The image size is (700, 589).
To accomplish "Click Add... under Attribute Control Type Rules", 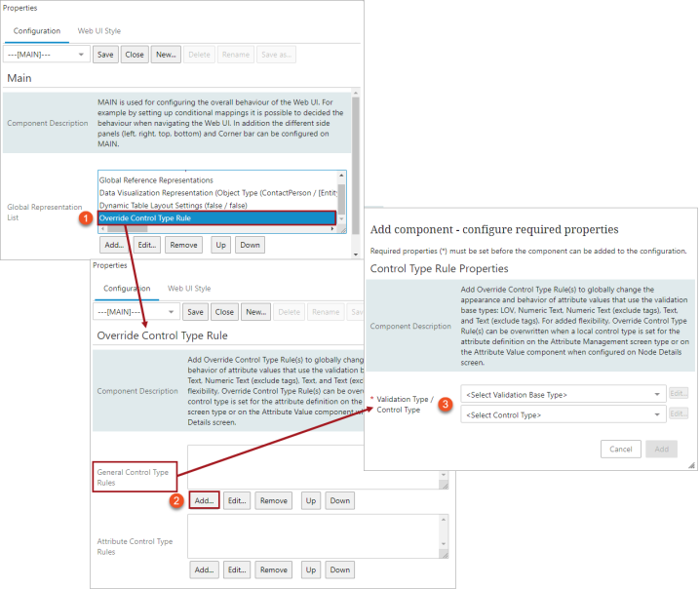I will click(x=204, y=569).
